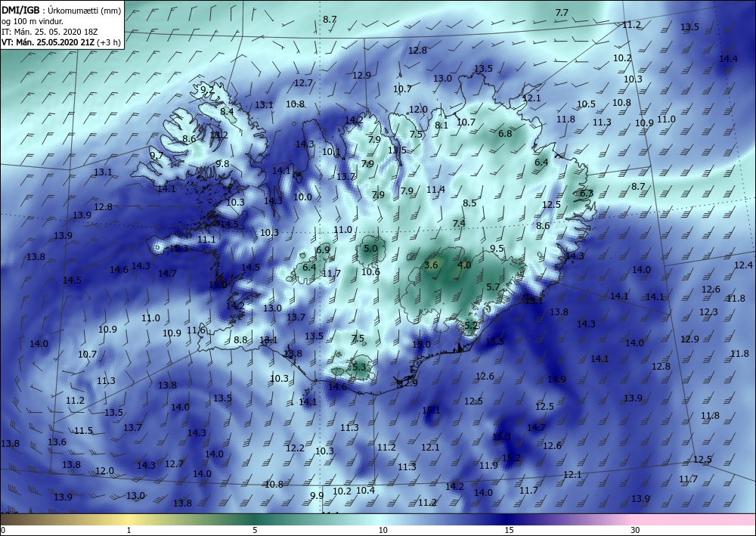Click the map value 8.4
Viewport: 756px width, 536px height.
(x=227, y=111)
